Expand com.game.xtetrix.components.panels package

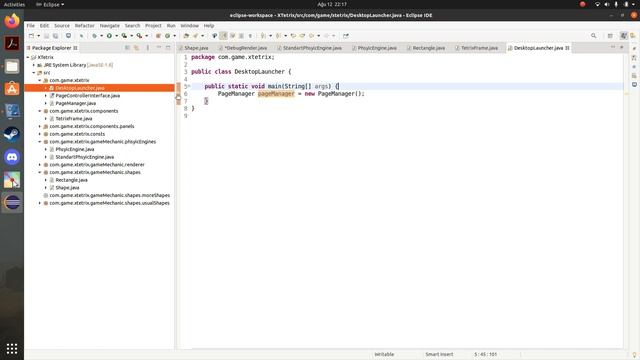40,126
